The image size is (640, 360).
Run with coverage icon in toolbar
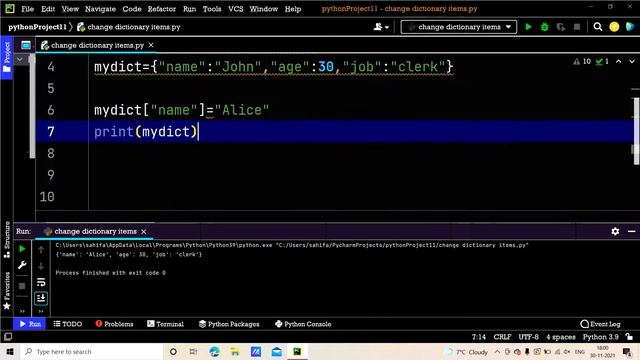point(560,27)
